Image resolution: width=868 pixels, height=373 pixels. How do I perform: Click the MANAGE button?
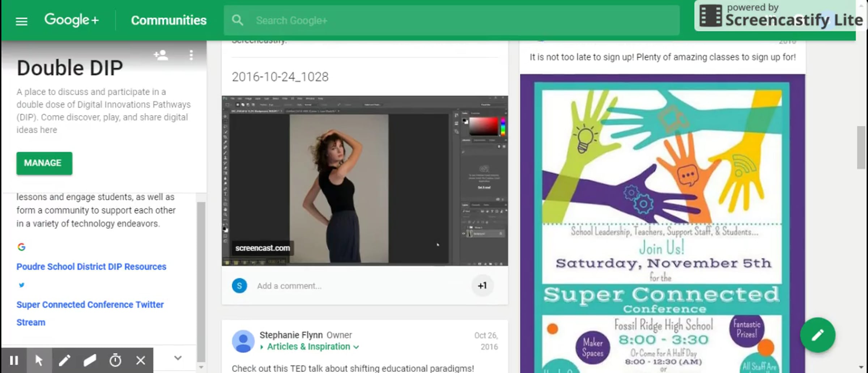tap(44, 163)
